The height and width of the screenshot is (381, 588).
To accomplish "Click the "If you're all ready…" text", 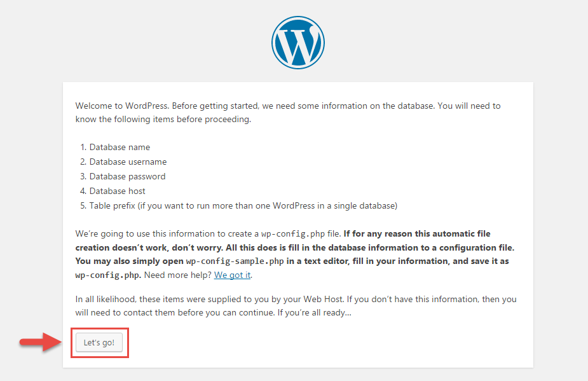I will (314, 313).
